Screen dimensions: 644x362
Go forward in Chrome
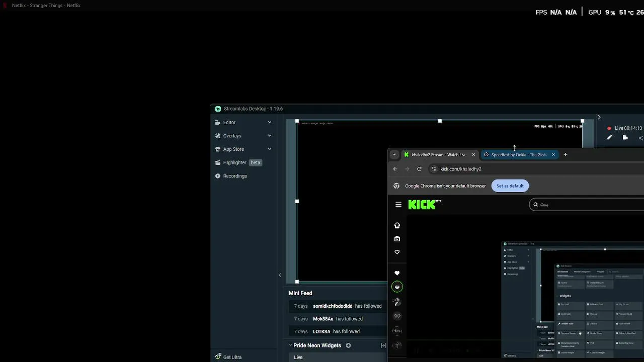[x=407, y=169]
